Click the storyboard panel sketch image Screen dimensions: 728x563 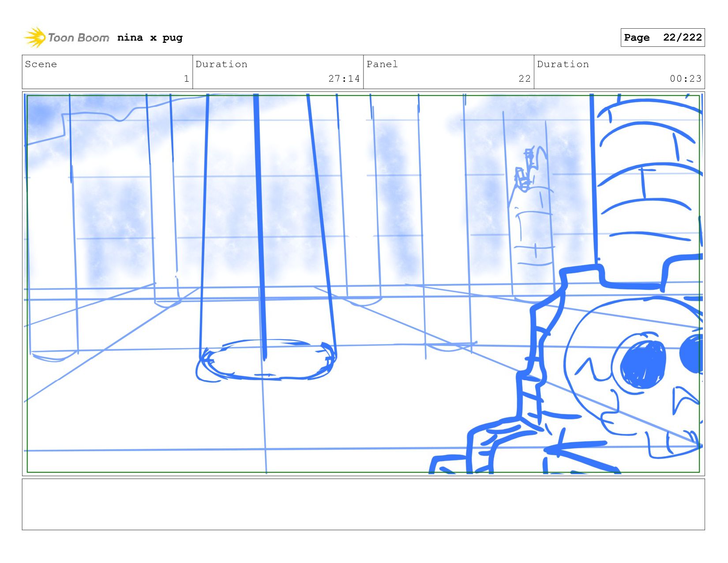[x=363, y=283]
